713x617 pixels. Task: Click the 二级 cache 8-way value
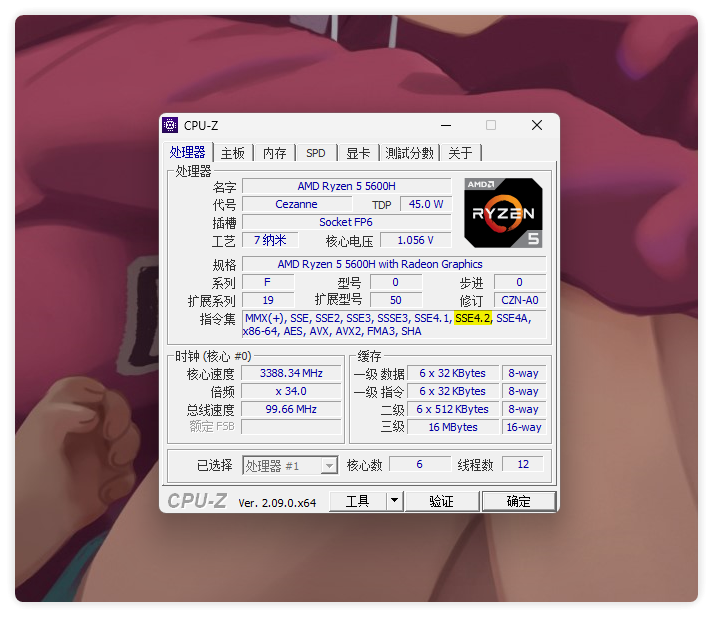524,409
